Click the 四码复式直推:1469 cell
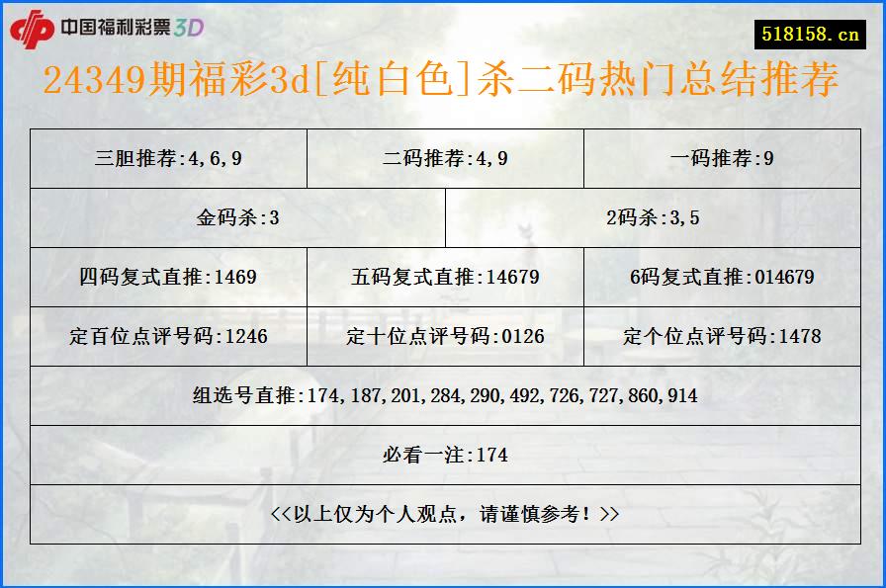886x588 pixels. pyautogui.click(x=167, y=278)
